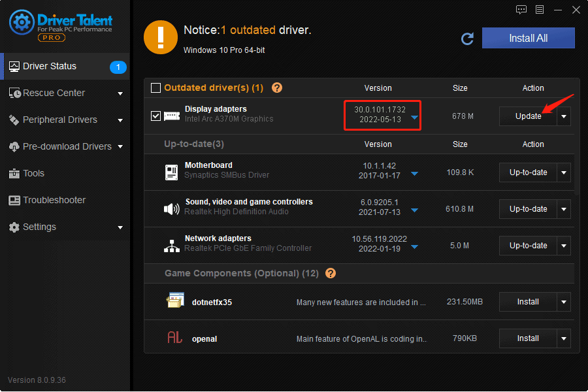Image resolution: width=588 pixels, height=392 pixels.
Task: Click the Troubleshooter icon
Action: click(x=14, y=201)
